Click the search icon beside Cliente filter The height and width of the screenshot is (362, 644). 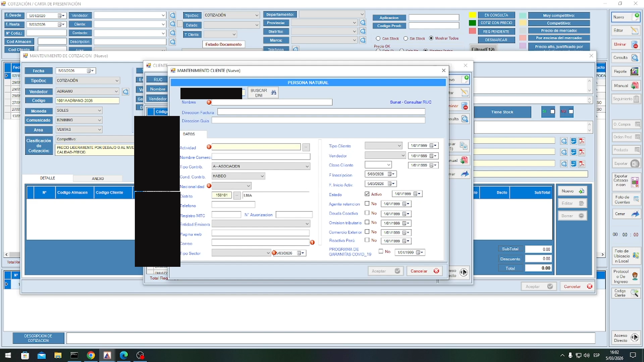172,24
